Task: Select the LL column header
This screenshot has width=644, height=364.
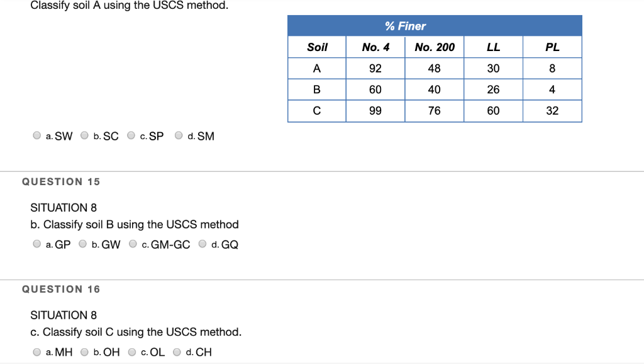Action: 493,47
